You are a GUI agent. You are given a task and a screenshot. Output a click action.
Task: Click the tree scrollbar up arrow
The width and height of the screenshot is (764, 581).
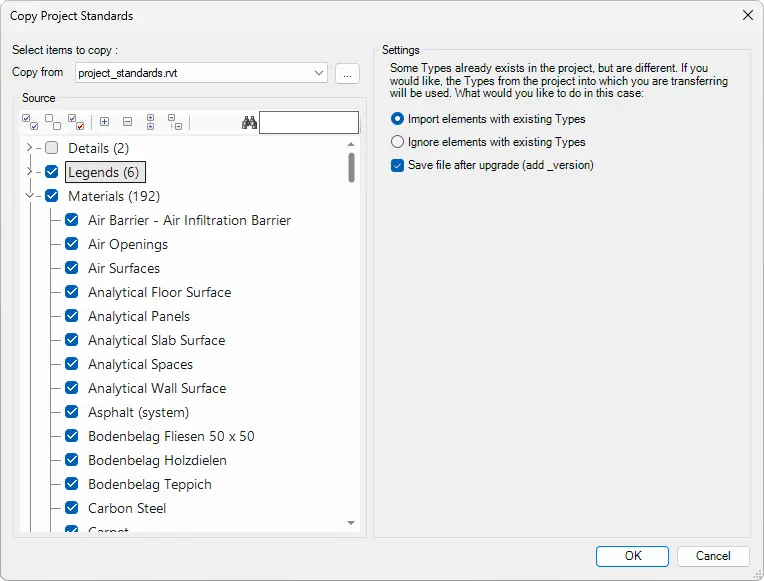click(351, 144)
